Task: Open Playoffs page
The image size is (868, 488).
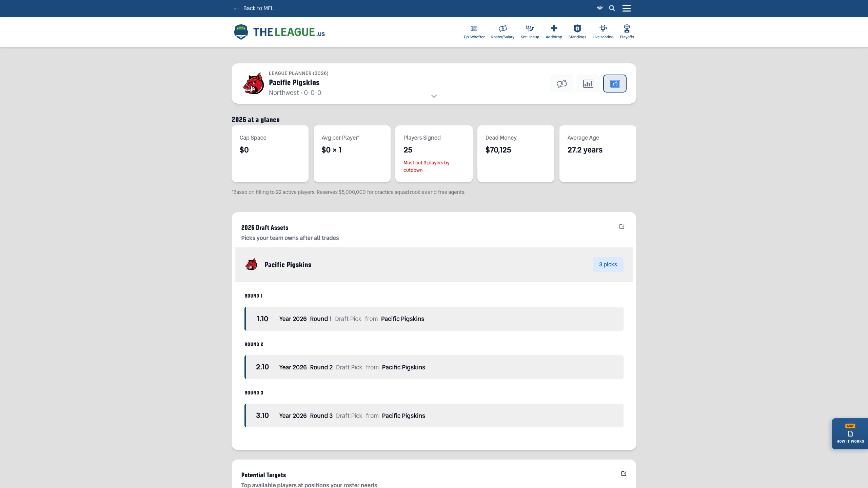Action: [x=627, y=32]
